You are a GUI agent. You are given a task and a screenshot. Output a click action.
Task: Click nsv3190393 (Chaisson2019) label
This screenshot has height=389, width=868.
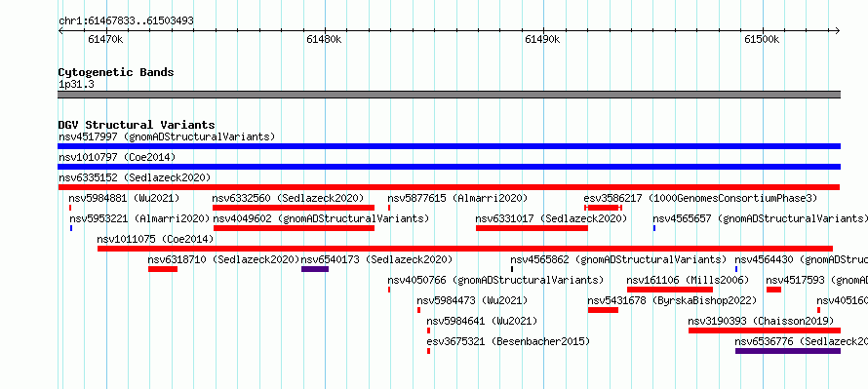pos(761,321)
